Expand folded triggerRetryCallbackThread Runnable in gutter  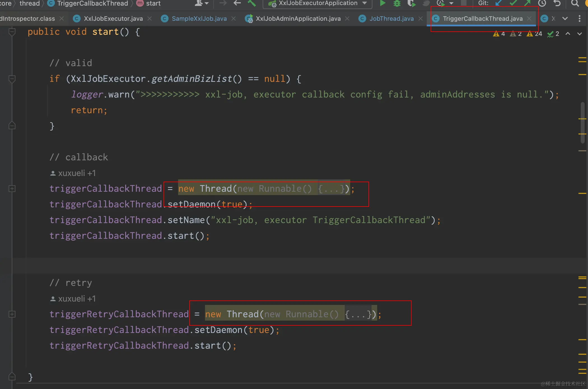pyautogui.click(x=12, y=314)
